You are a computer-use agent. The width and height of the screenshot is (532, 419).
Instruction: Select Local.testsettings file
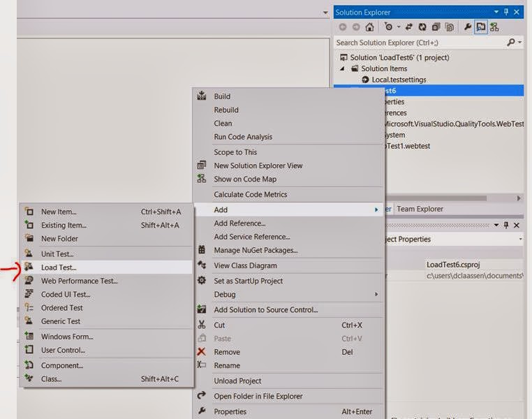click(x=399, y=80)
